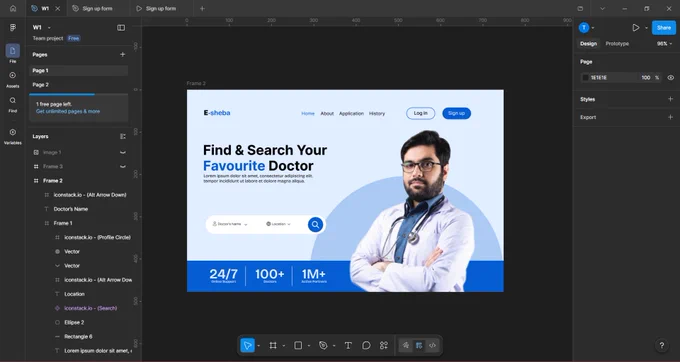Click the Free plan badge
The width and height of the screenshot is (680, 362).
coord(74,38)
